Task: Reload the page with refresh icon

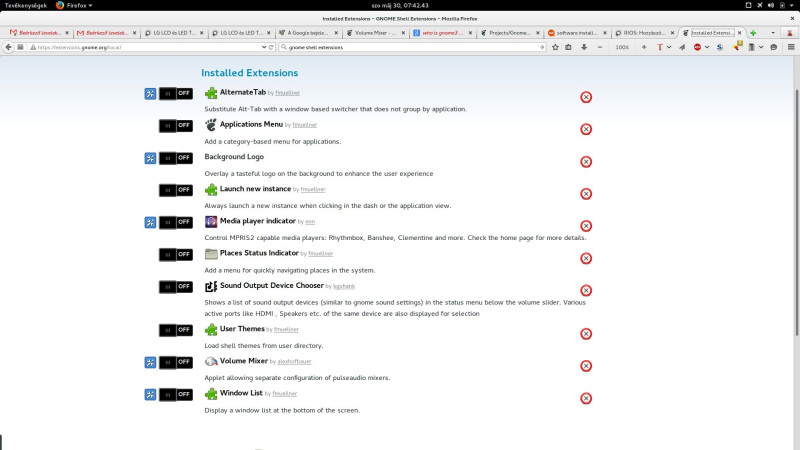Action: click(x=271, y=47)
